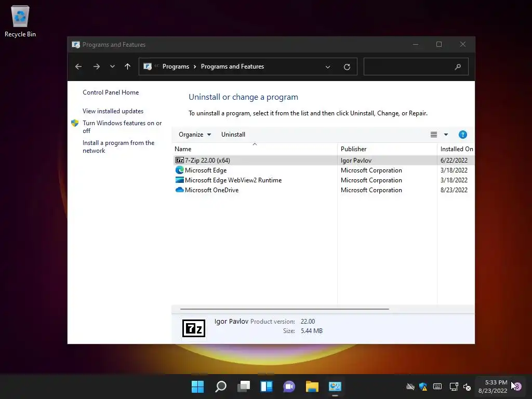Open Turn Windows features on or off
The image size is (532, 399).
[x=122, y=127]
